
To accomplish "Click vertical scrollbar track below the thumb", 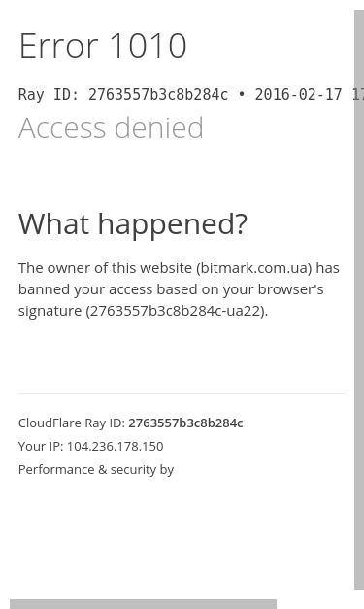I will point(359,594).
